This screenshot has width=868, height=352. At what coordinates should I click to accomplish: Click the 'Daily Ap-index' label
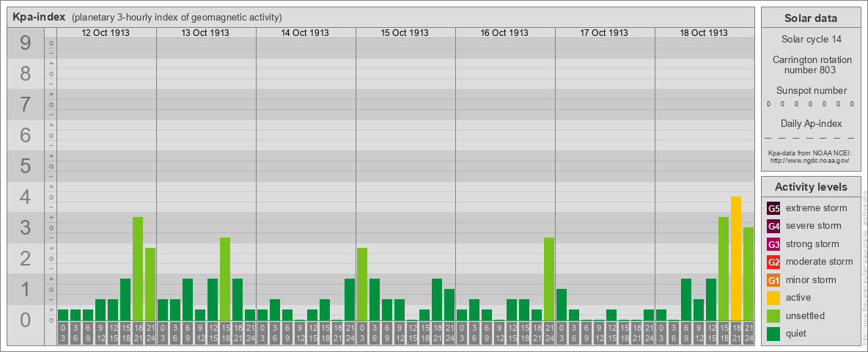[811, 123]
